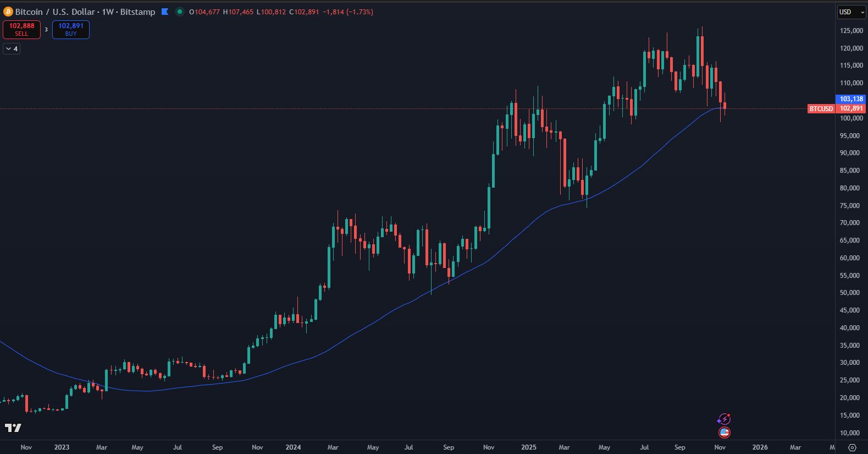Open the purple lightning event icon
Screen dimensions: 868x454
click(724, 419)
